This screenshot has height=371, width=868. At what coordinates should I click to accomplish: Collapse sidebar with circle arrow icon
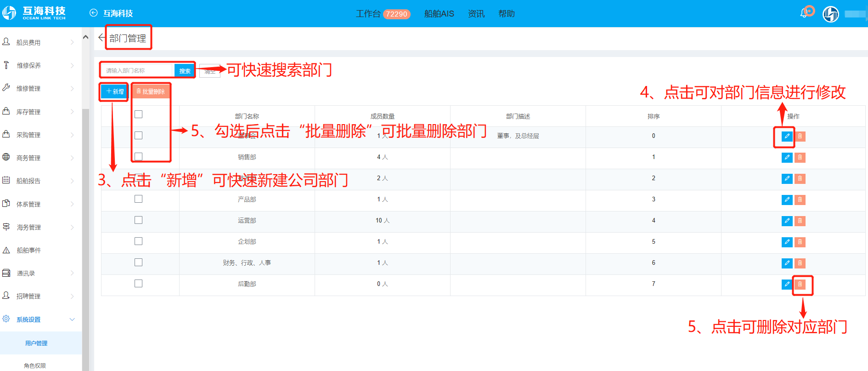point(93,13)
